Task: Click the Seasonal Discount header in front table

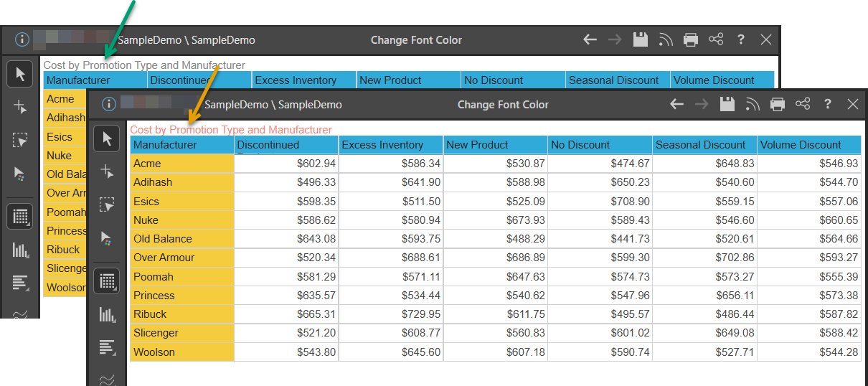Action: tap(704, 145)
